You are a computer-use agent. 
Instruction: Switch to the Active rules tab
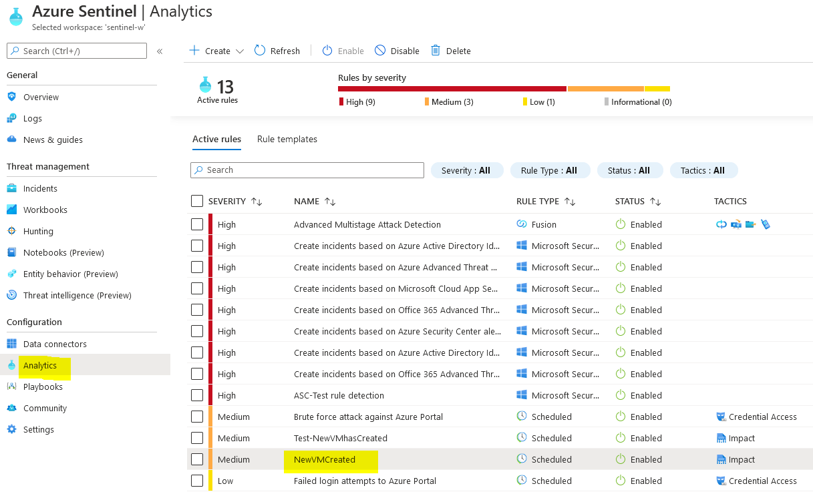pos(216,139)
